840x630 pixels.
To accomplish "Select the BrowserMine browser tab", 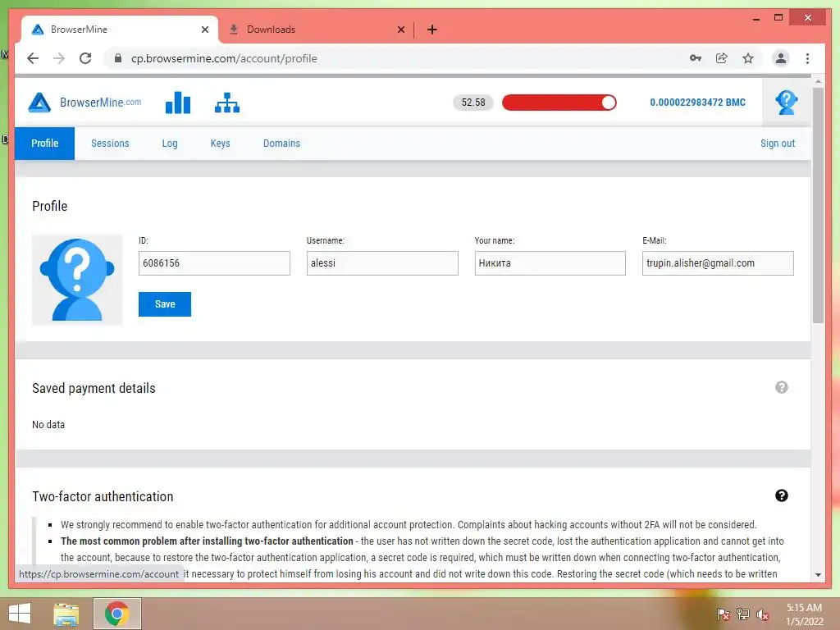I will coord(119,30).
